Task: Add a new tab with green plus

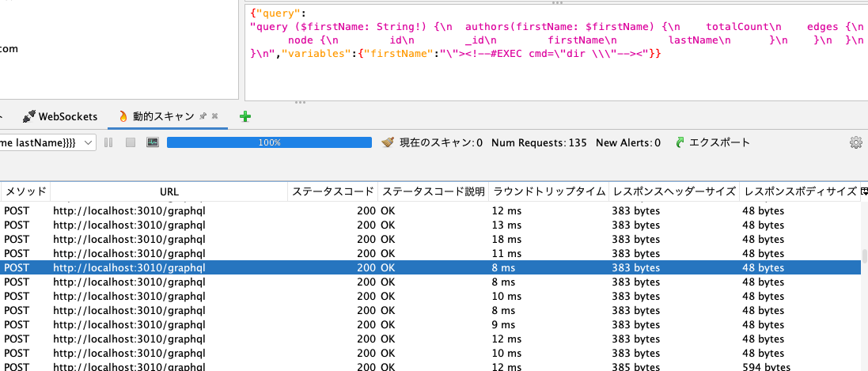Action: coord(245,116)
